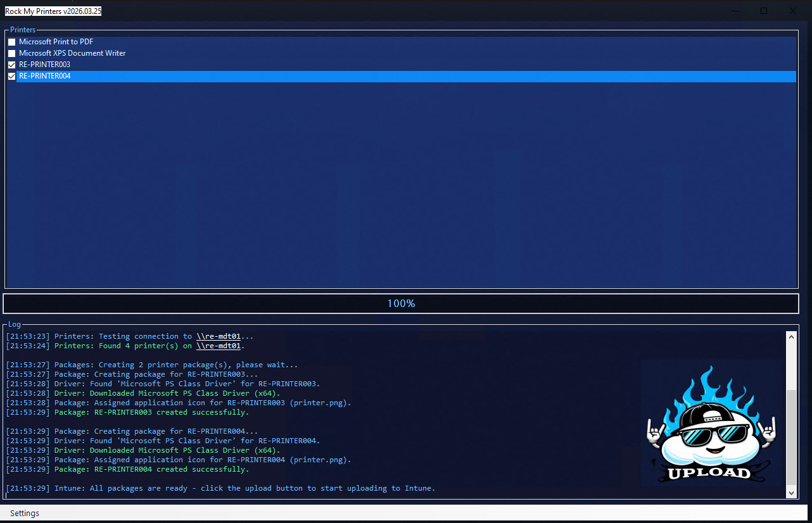Maximize the Rock My Printers window
This screenshot has width=812, height=523.
[x=764, y=11]
